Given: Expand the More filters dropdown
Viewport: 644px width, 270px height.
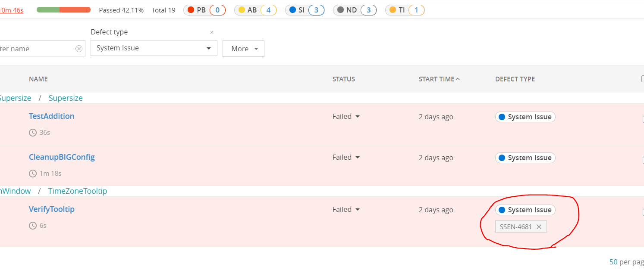Looking at the screenshot, I should pos(243,48).
